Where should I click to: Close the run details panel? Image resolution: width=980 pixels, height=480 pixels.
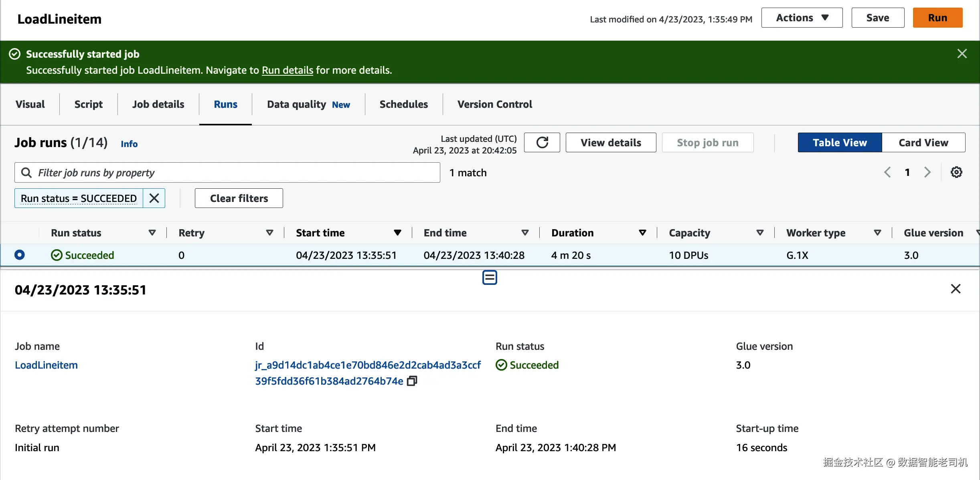point(956,289)
